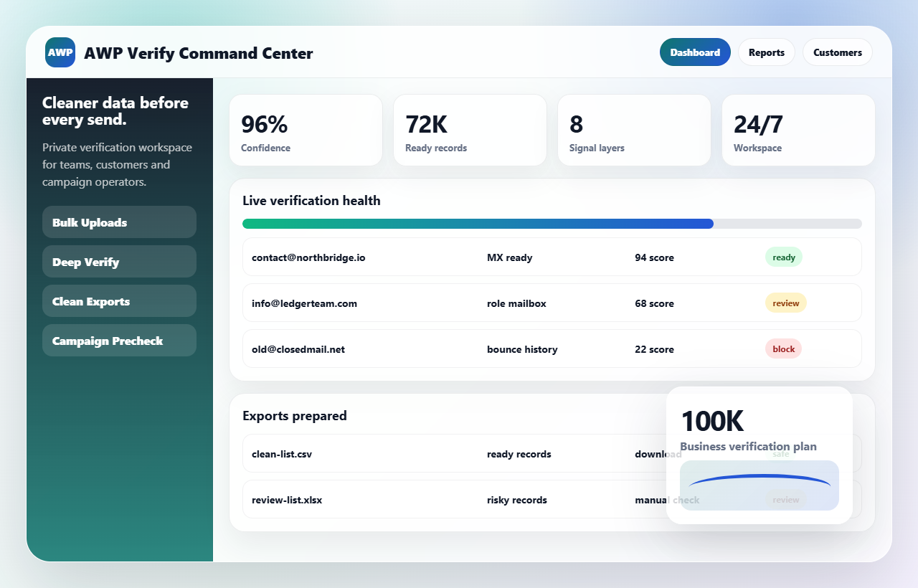Select review-list.xlsx export file
This screenshot has height=588, width=918.
[x=287, y=500]
